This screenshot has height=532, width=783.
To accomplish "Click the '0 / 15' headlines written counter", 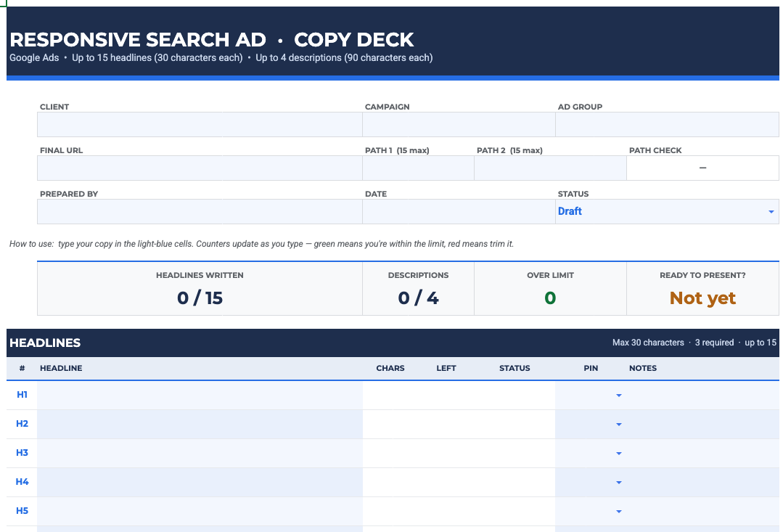I will point(200,298).
